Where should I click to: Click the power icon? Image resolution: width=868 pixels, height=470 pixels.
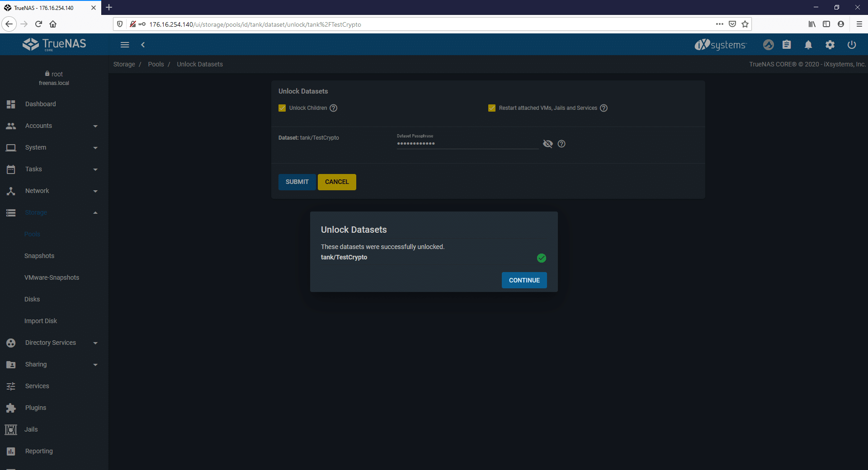(852, 45)
